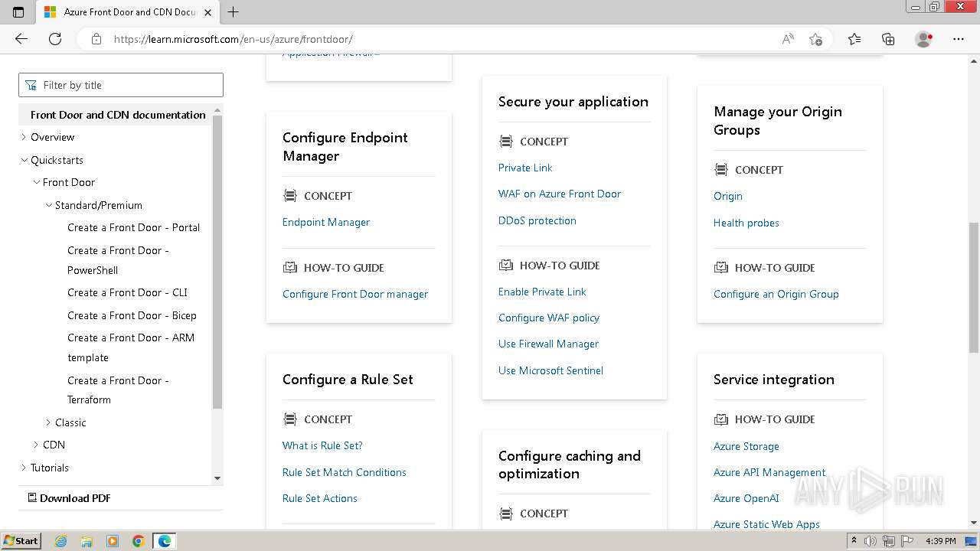Open the Private Link concept link

(525, 168)
